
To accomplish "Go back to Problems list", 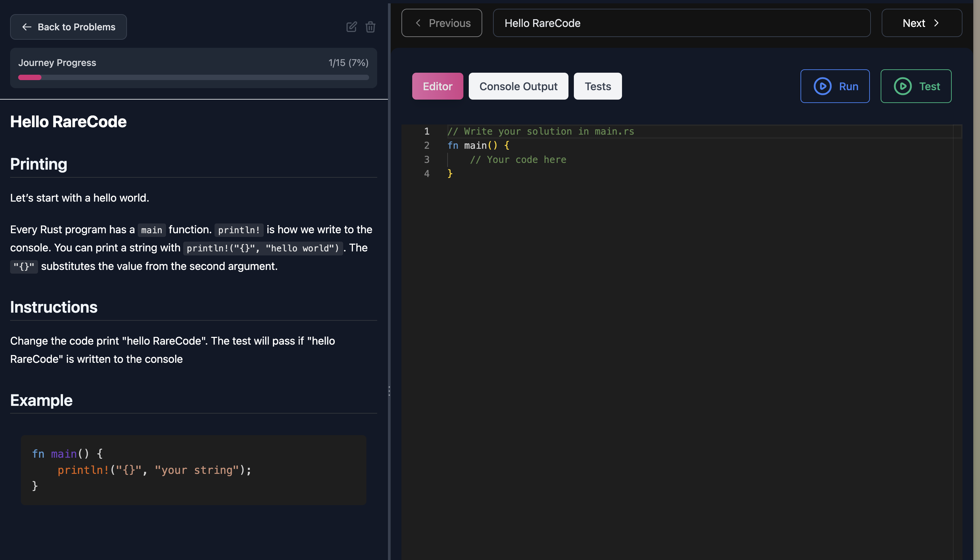I will 68,27.
